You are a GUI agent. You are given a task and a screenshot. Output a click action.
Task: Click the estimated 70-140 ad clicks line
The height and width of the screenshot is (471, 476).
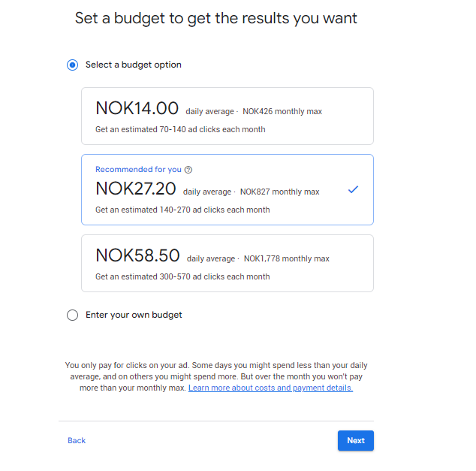[179, 129]
